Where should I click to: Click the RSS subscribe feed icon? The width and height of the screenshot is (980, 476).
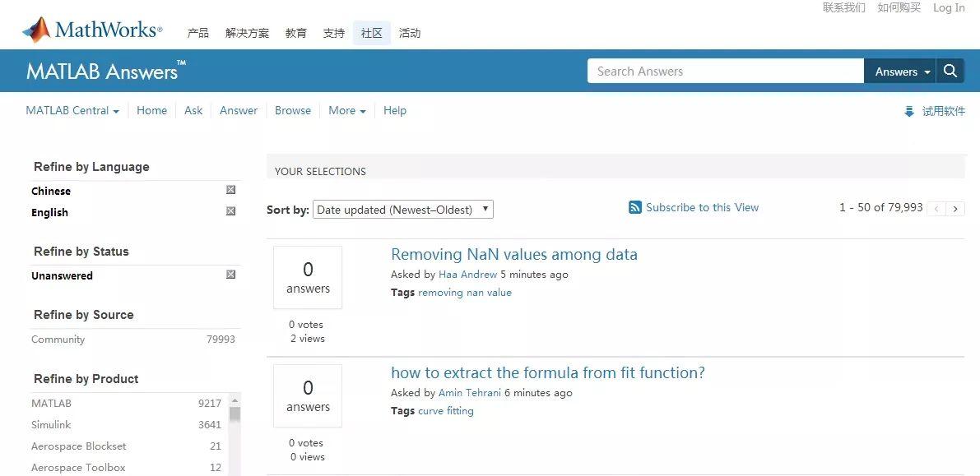[635, 208]
